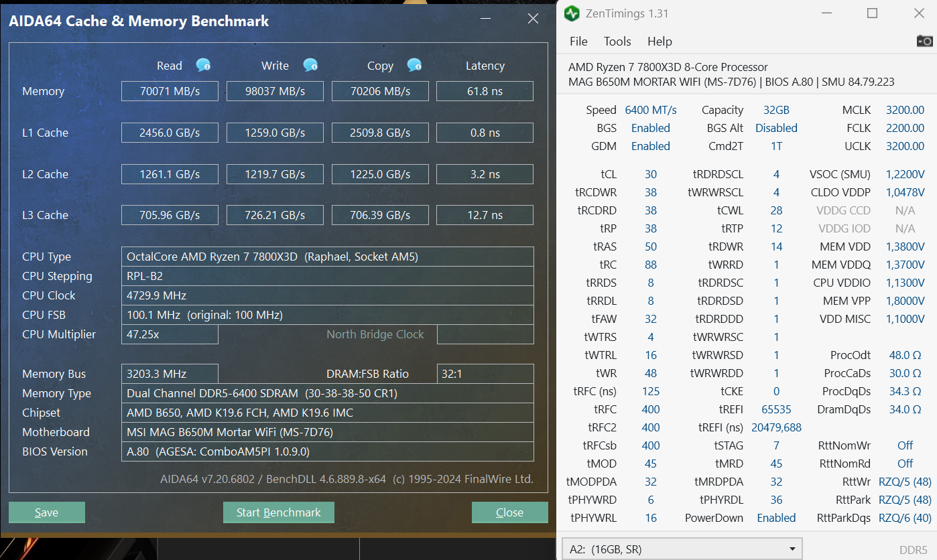Image resolution: width=937 pixels, height=560 pixels.
Task: Click the info icon beside Copy
Action: 415,65
